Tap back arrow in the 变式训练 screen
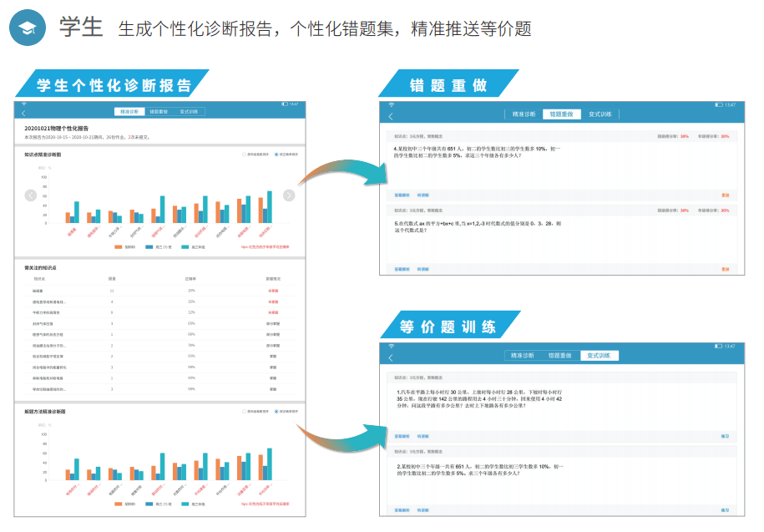 coord(390,357)
